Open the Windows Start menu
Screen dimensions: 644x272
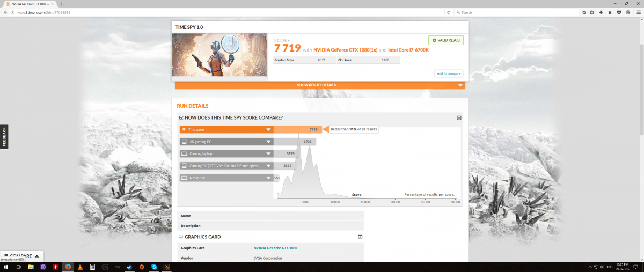click(5, 267)
